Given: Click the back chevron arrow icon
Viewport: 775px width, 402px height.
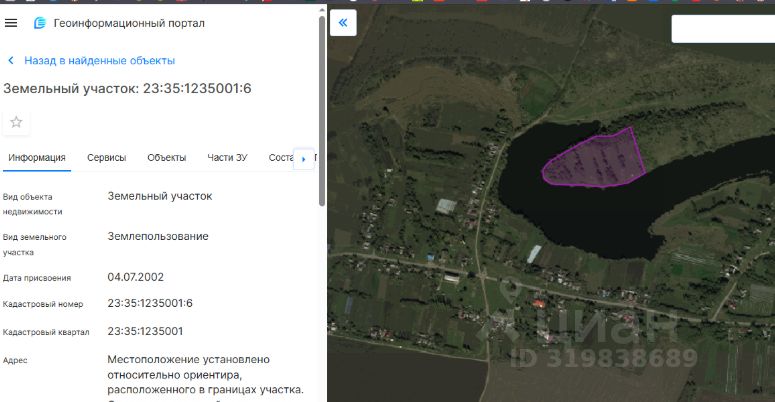Looking at the screenshot, I should 11,61.
